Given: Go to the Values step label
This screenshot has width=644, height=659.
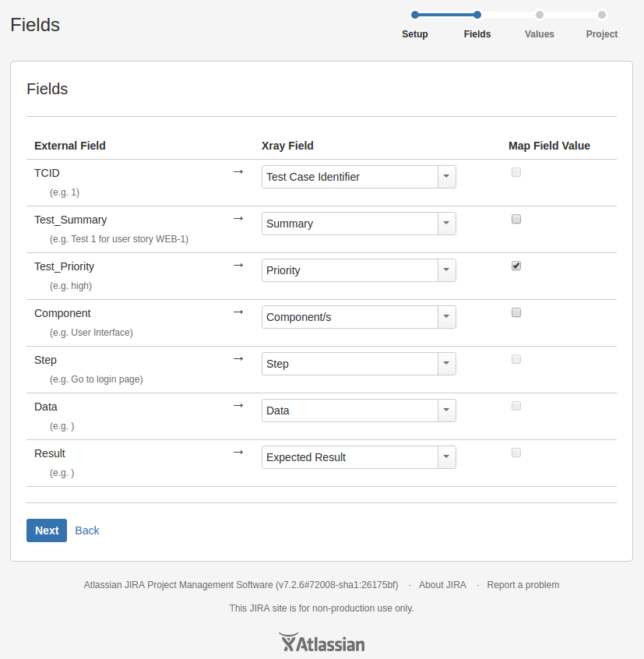Looking at the screenshot, I should 540,34.
